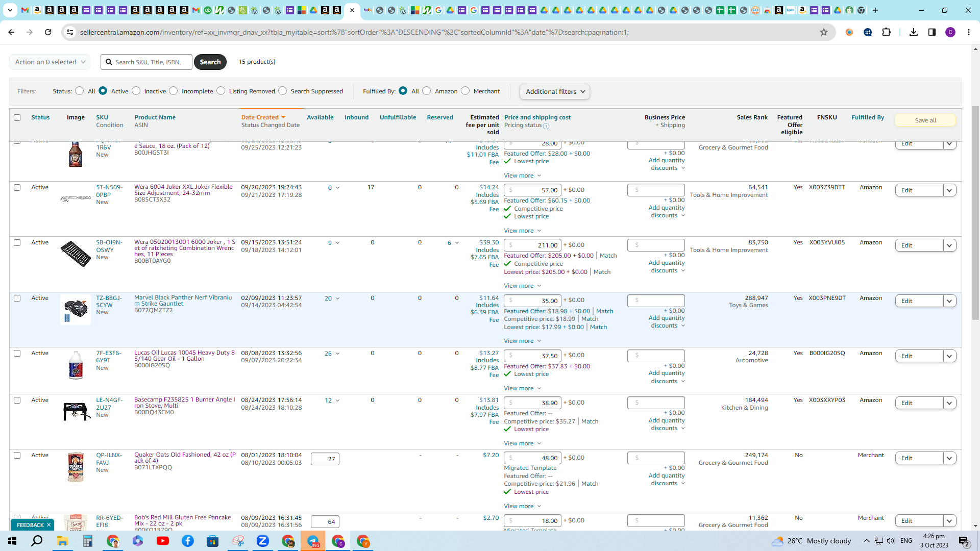Close the FEEDBACK widget

tap(48, 525)
